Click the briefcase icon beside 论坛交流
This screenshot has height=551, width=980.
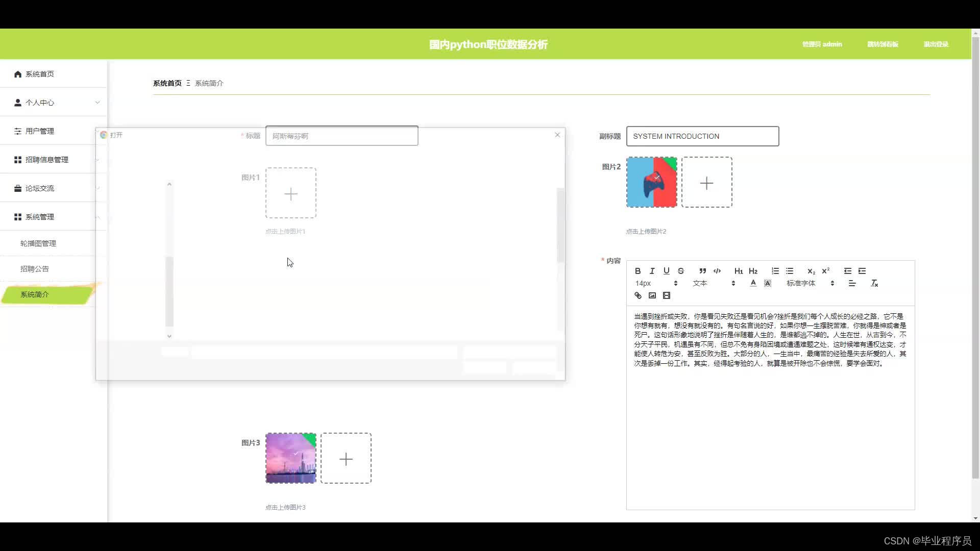pos(18,188)
